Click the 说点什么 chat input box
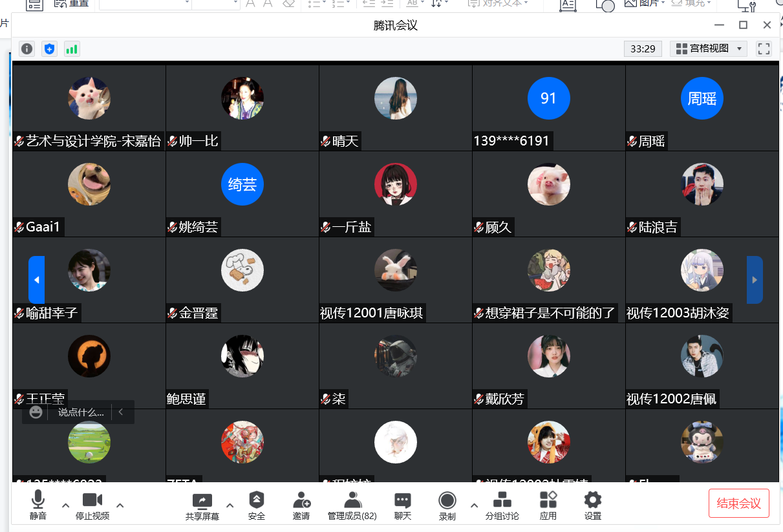Viewport: 783px width, 532px height. tap(81, 412)
